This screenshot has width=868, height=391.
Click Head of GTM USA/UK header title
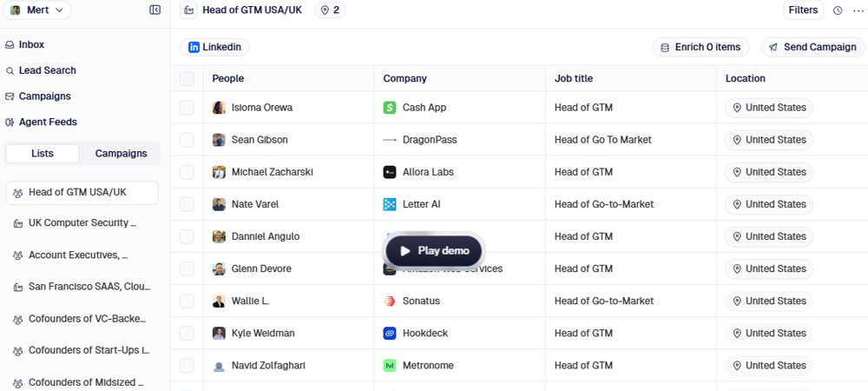coord(253,10)
